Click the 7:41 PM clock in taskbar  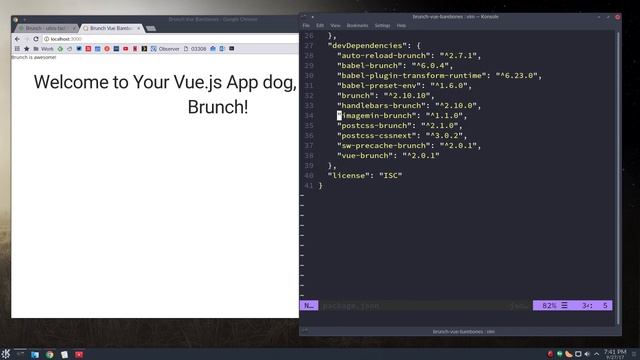[615, 351]
